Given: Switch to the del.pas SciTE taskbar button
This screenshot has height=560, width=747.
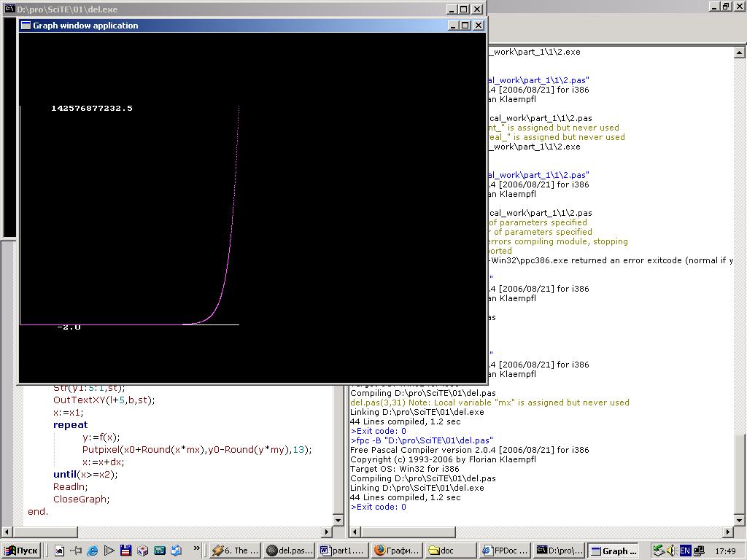Looking at the screenshot, I should [x=288, y=551].
